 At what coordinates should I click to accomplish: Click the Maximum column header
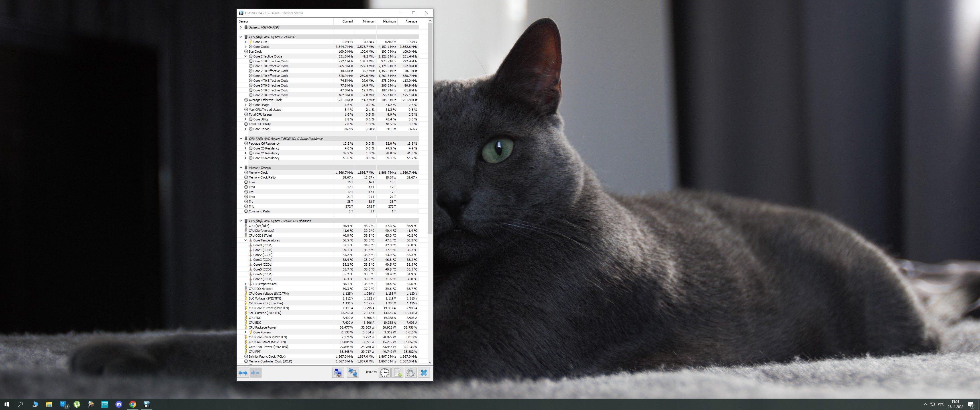point(387,21)
